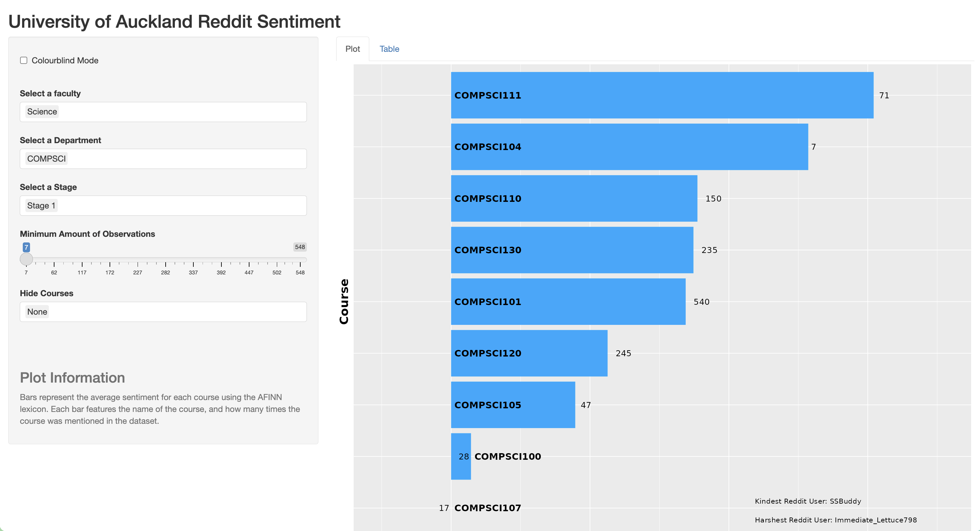980x531 pixels.
Task: Click the None tag in Hide Courses
Action: coord(37,312)
